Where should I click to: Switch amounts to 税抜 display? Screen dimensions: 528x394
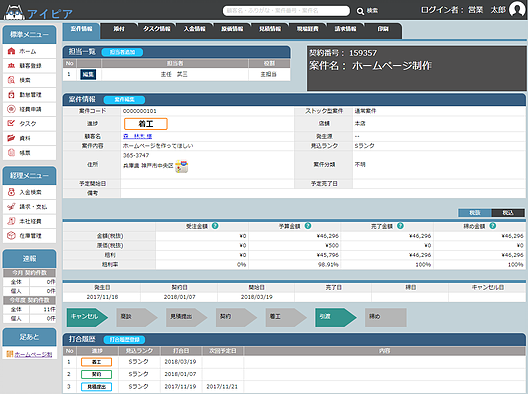coord(475,213)
